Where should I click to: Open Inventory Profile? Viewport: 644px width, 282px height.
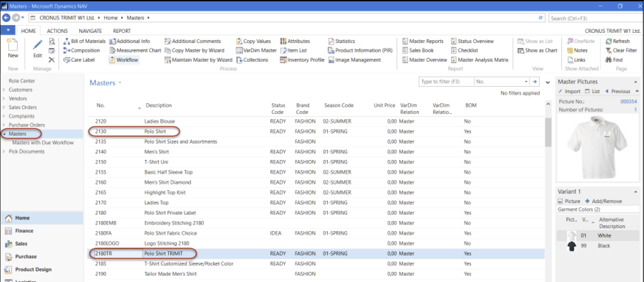click(x=302, y=60)
